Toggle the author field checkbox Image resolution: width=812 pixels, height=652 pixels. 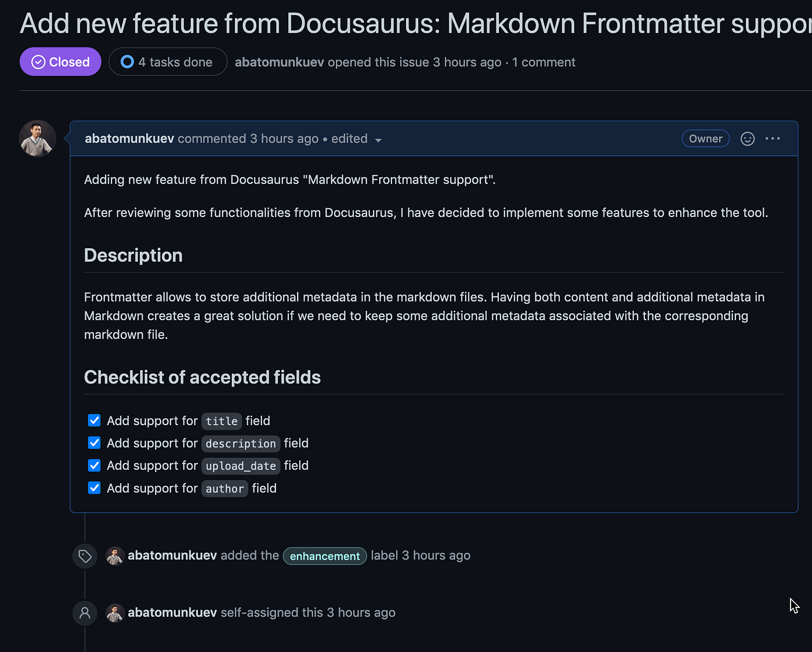pyautogui.click(x=94, y=488)
